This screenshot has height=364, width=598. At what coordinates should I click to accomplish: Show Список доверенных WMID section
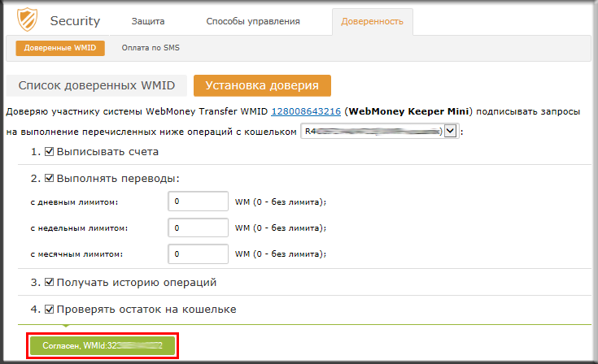click(97, 85)
